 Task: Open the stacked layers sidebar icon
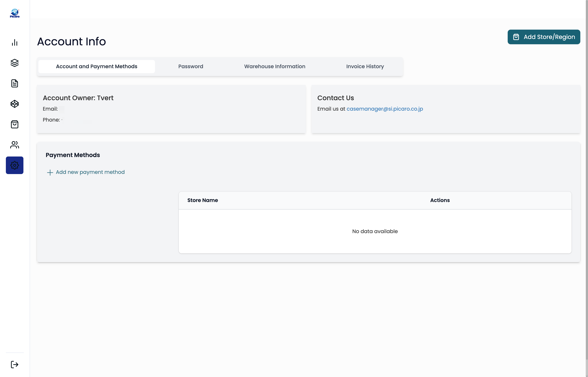[15, 63]
